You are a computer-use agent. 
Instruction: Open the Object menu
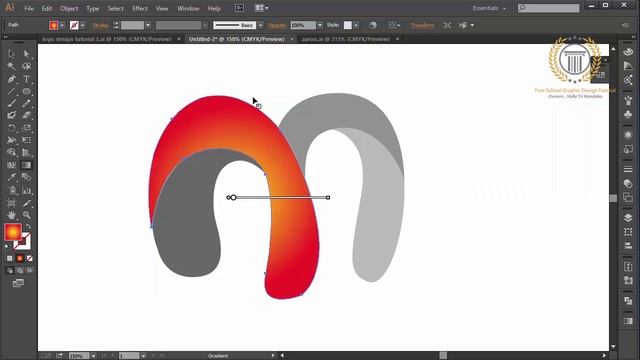69,8
